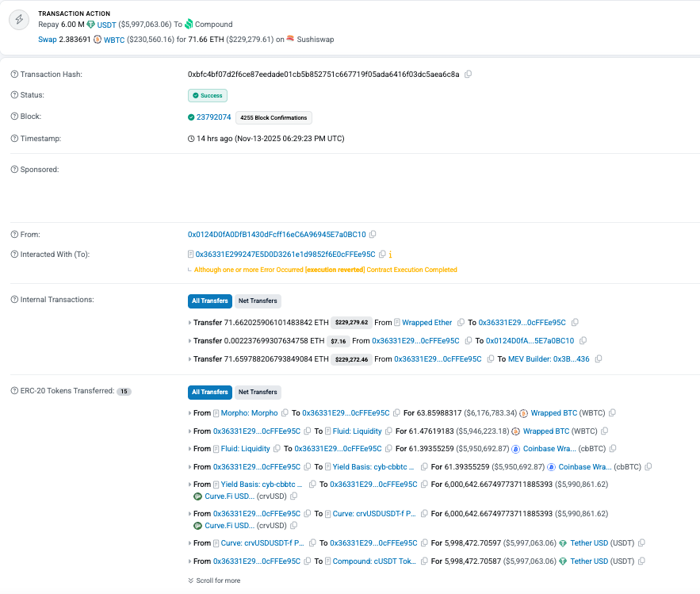
Task: Expand row To Compound: cUSDT Tok...
Action: (189, 561)
